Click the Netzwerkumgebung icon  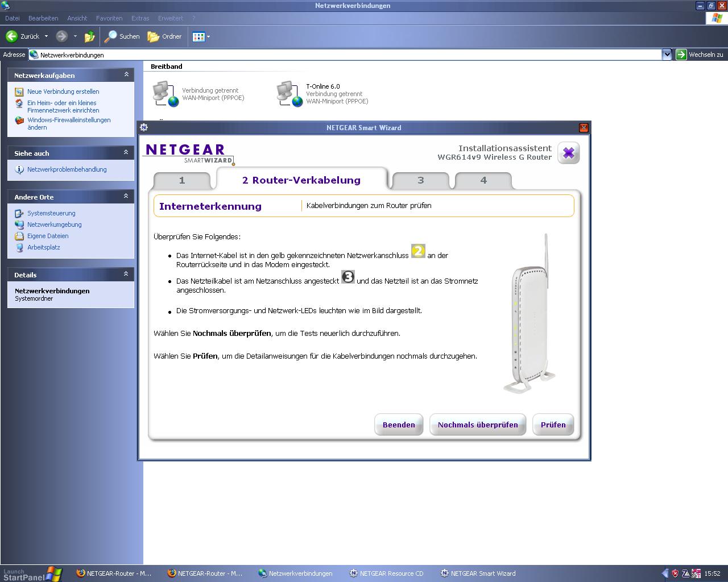pyautogui.click(x=19, y=225)
